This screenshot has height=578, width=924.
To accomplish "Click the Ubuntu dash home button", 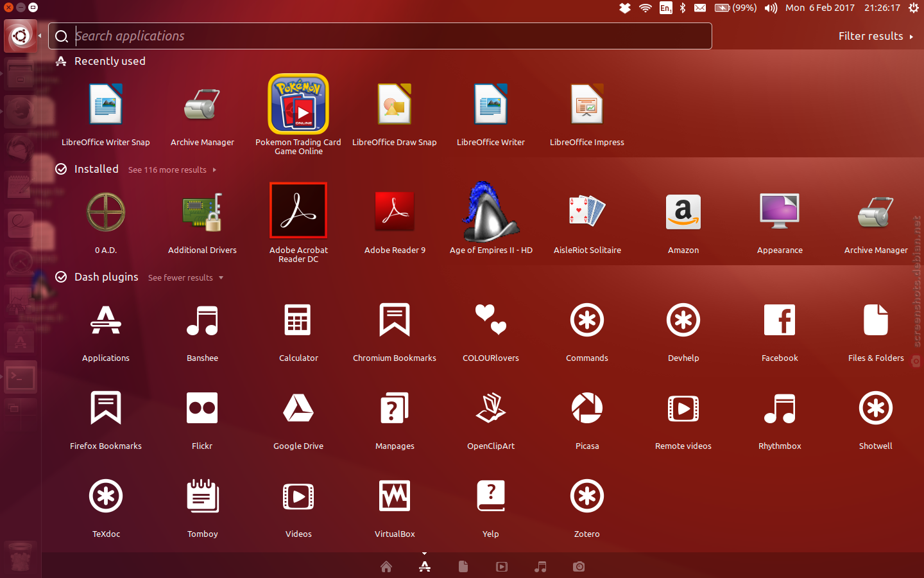I will (21, 36).
